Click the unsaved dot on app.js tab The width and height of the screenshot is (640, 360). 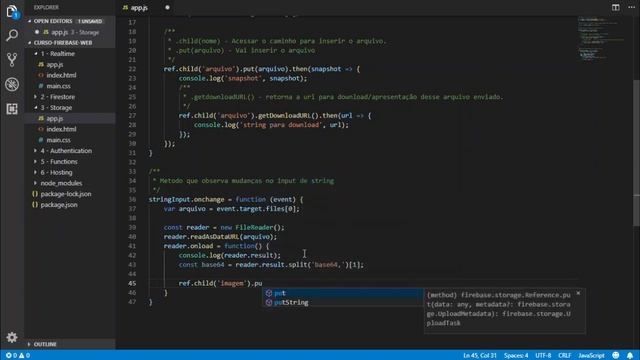click(x=167, y=7)
